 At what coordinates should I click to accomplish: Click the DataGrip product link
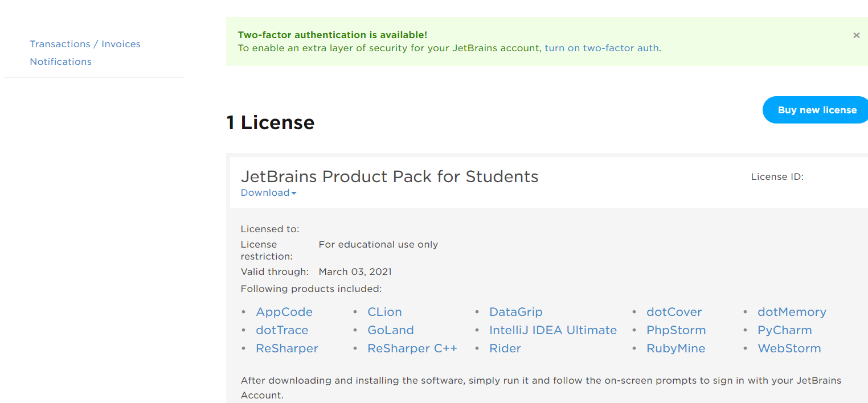pyautogui.click(x=515, y=312)
